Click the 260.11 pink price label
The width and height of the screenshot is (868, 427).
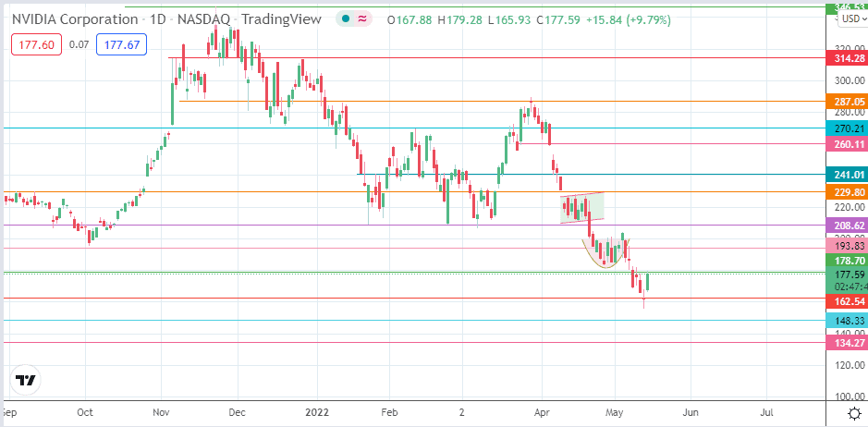(x=846, y=144)
